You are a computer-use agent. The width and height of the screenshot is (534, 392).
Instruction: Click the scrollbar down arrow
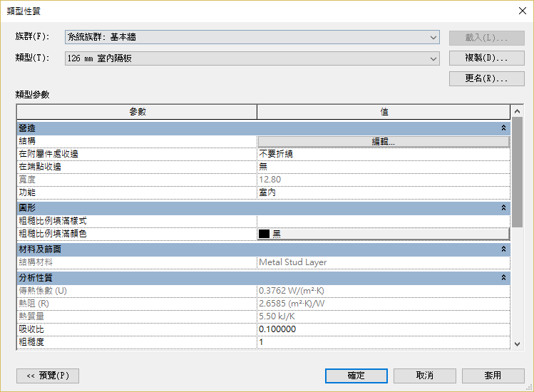517,344
